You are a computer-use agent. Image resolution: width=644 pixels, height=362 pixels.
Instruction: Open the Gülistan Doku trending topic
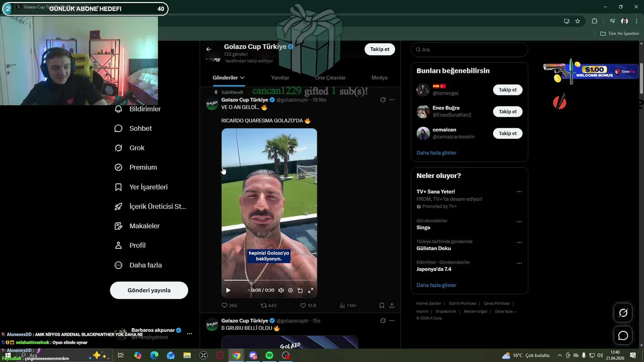tap(434, 248)
